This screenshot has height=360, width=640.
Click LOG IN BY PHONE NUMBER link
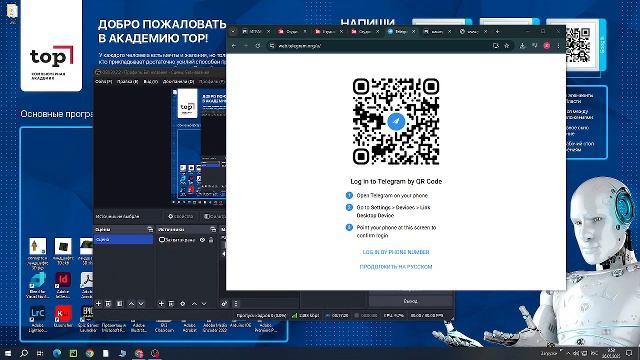[396, 252]
